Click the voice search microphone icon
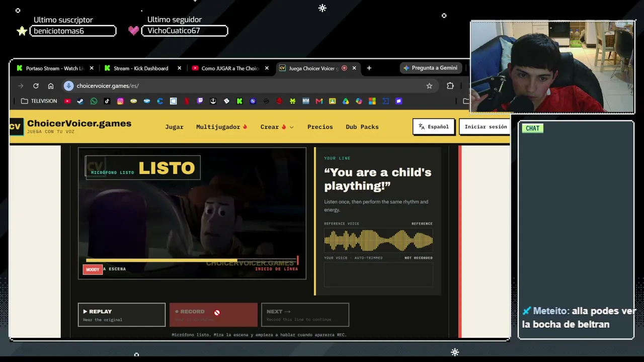 coord(68,86)
